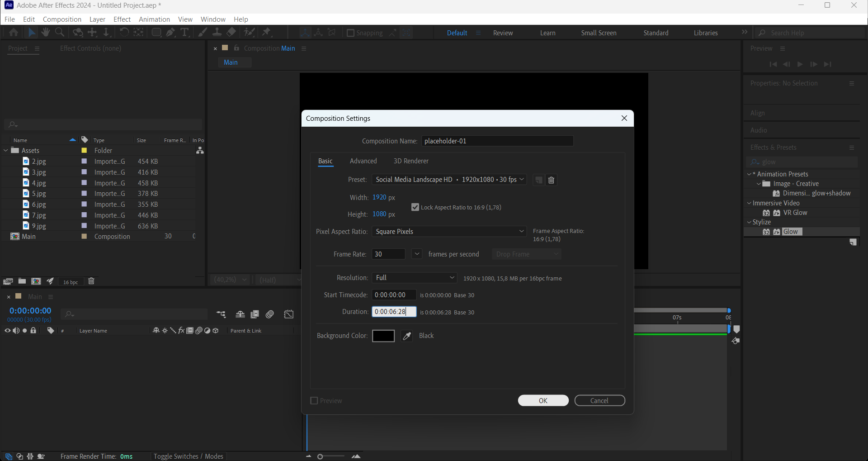The image size is (868, 461).
Task: Select the Type tool in toolbar
Action: pyautogui.click(x=184, y=33)
